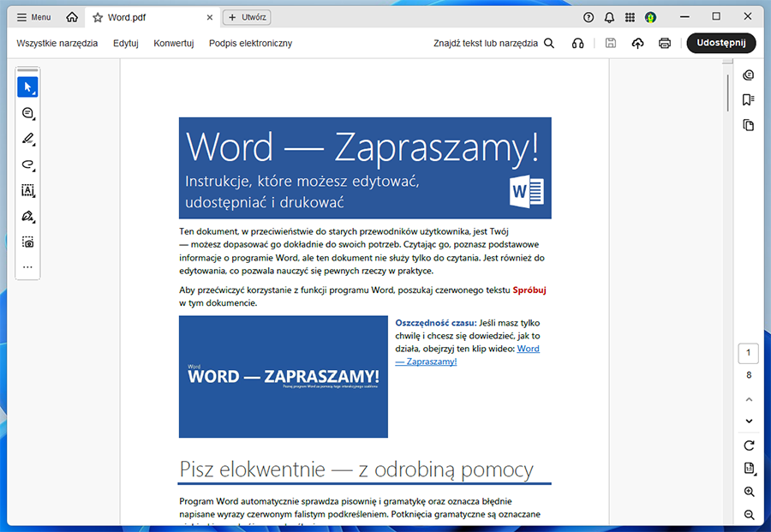The image size is (771, 532).
Task: Select the signature fountain pen tool
Action: pyautogui.click(x=27, y=217)
